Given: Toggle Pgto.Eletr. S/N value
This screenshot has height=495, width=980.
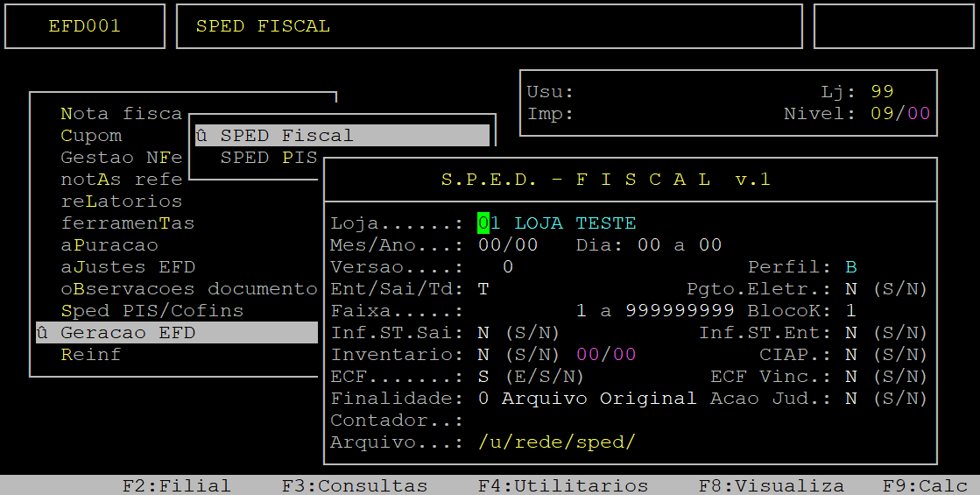Looking at the screenshot, I should (850, 289).
